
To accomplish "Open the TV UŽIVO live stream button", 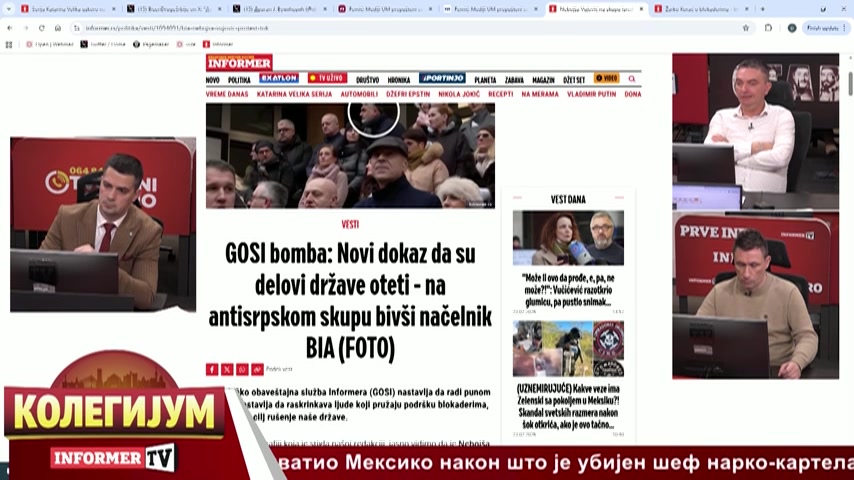I will (326, 78).
